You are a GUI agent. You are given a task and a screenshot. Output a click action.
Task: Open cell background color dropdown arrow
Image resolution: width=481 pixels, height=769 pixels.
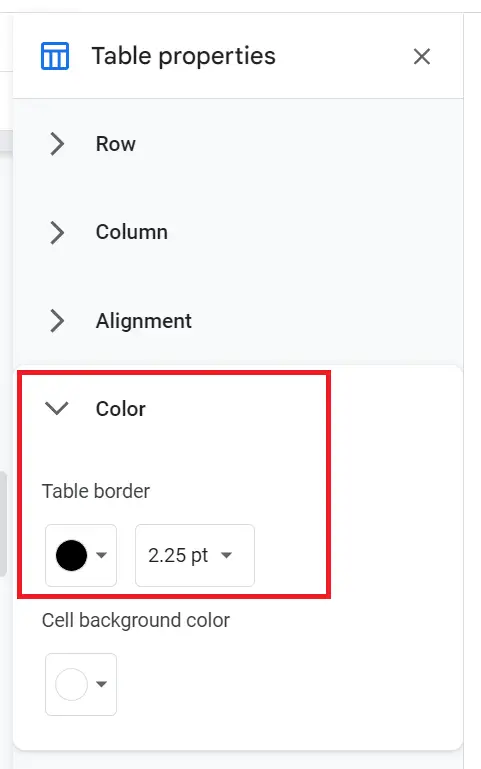[x=101, y=684]
